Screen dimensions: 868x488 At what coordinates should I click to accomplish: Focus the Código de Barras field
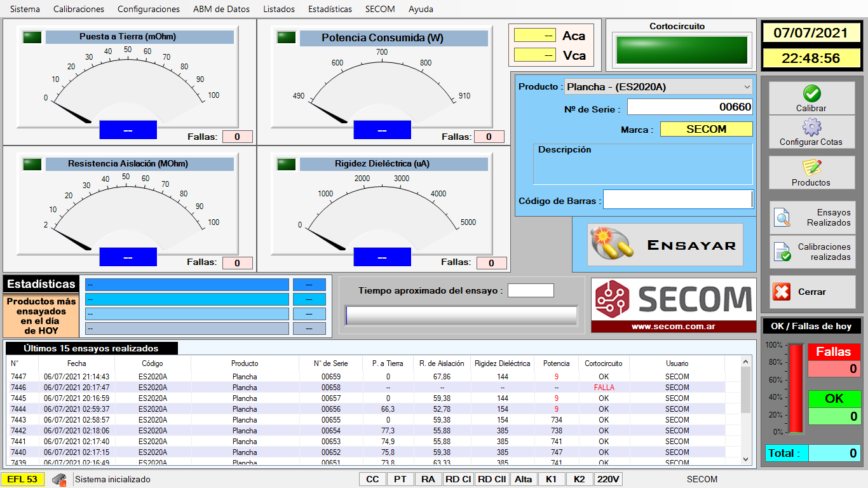pyautogui.click(x=677, y=200)
